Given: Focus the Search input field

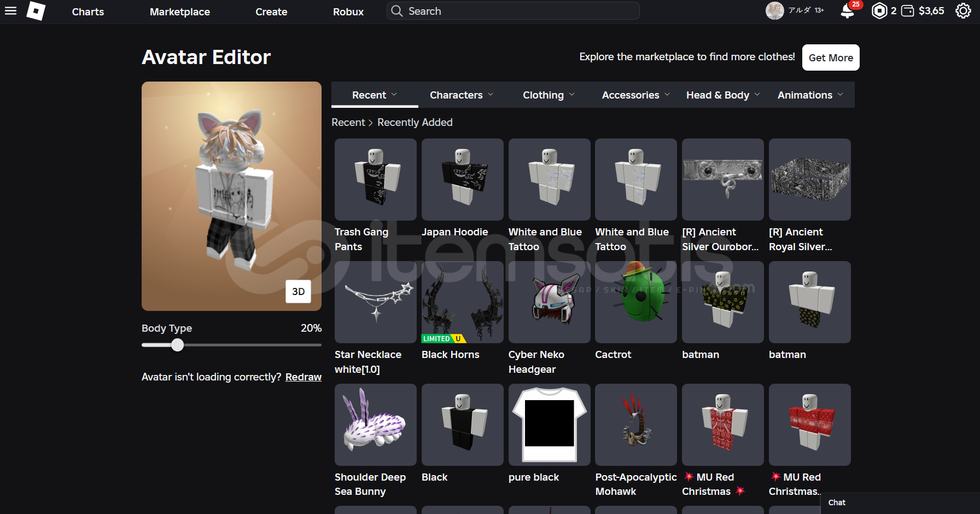Looking at the screenshot, I should pyautogui.click(x=513, y=11).
